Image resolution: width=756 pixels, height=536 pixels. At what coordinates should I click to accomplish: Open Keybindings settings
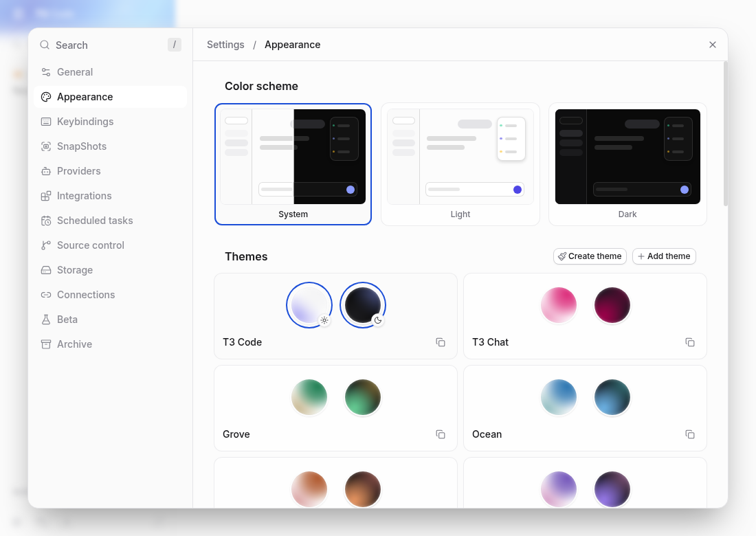click(111, 122)
